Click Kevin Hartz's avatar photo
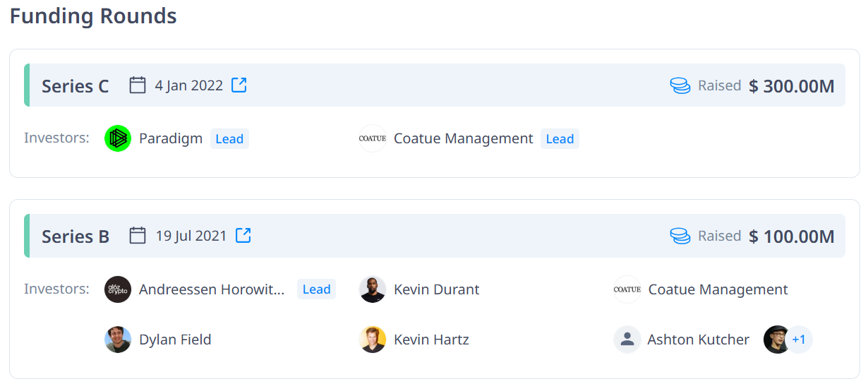 click(x=372, y=340)
